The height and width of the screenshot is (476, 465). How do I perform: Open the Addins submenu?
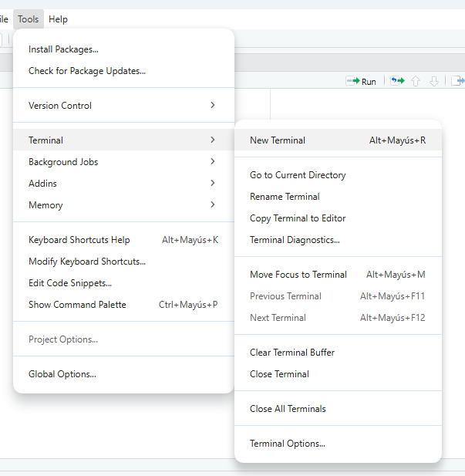(123, 184)
